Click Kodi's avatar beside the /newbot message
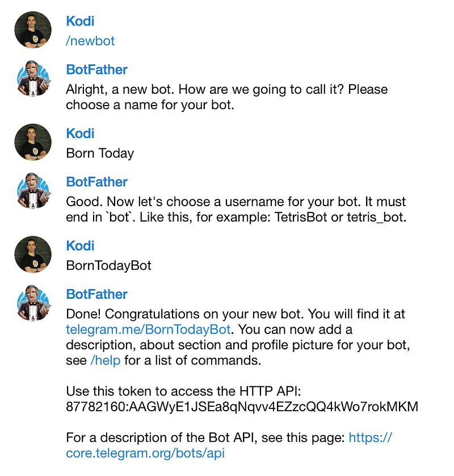The image size is (454, 476). tap(33, 30)
